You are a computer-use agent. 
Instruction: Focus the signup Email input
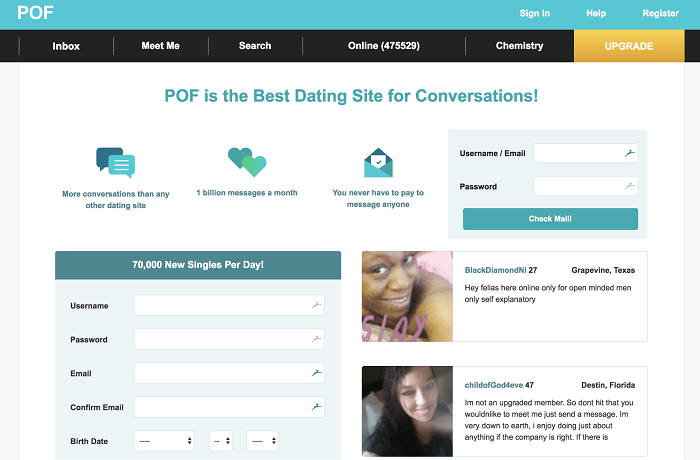[x=229, y=373]
